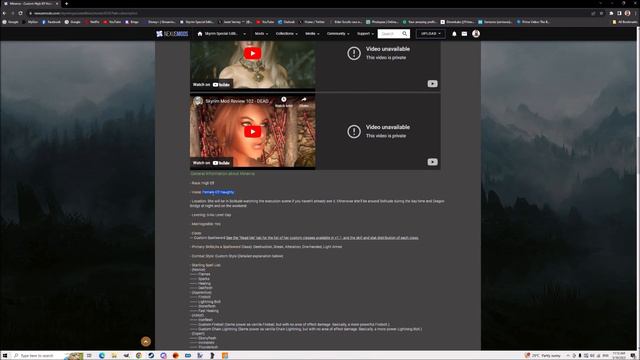Close the Minerva browser tab
The image size is (640, 360).
coord(57,4)
